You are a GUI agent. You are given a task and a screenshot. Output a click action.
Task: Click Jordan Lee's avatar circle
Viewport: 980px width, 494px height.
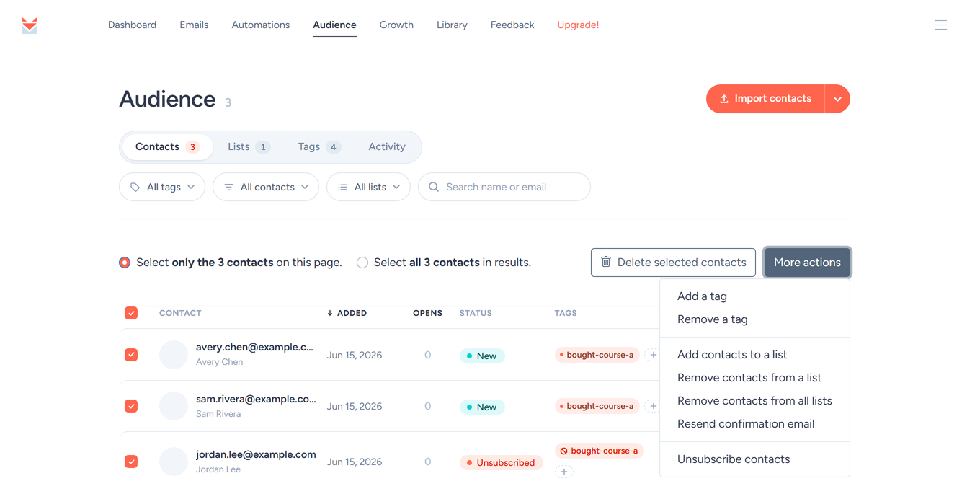coord(174,462)
